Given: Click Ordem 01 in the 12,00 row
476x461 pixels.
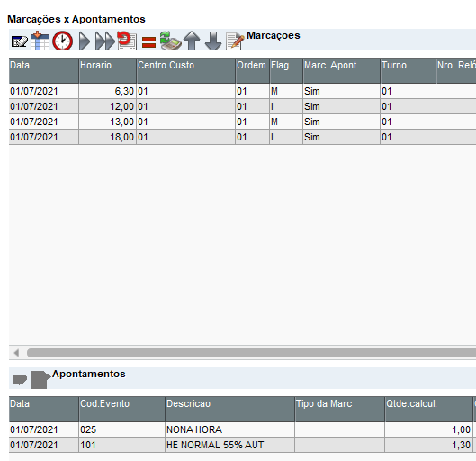Looking at the screenshot, I should click(x=253, y=106).
